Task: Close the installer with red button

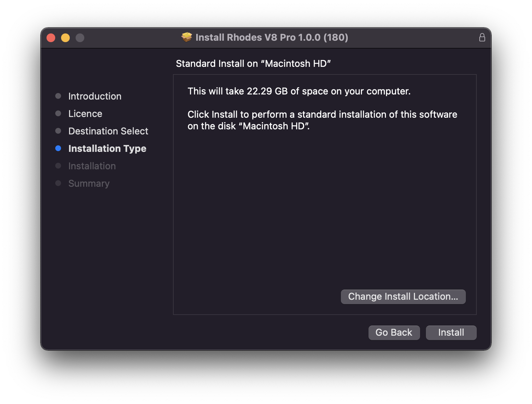Action: (x=51, y=38)
